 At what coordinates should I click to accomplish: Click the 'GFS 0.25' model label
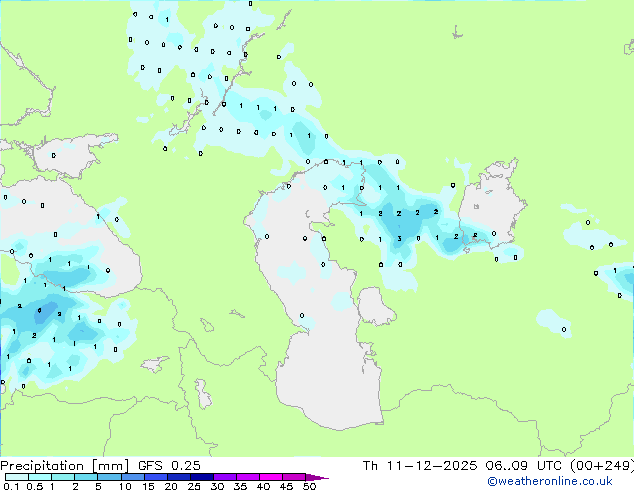click(x=169, y=466)
